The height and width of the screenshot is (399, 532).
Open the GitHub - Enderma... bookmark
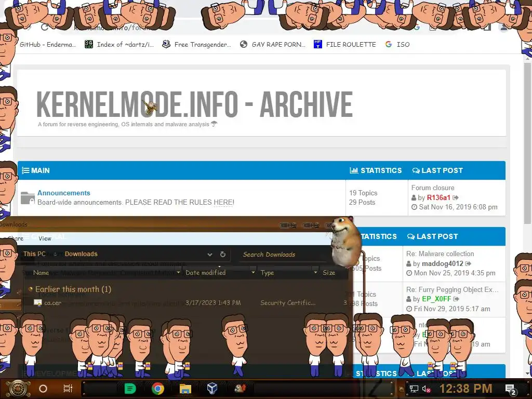click(47, 45)
